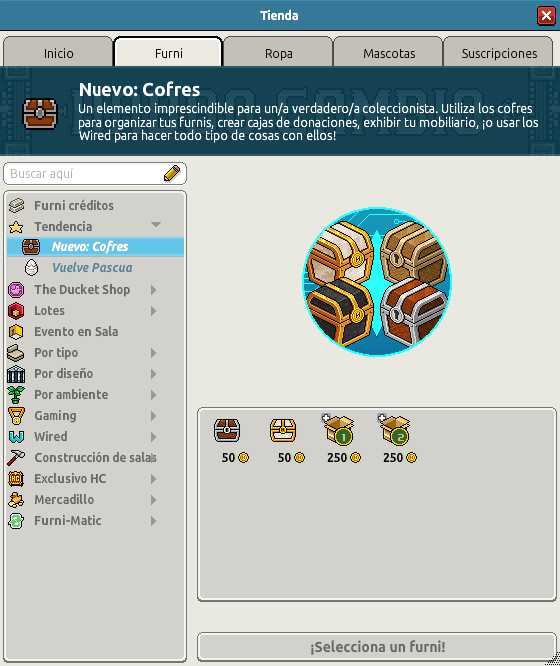Click the chests preview image thumbnail
Viewport: 560px width, 666px height.
click(377, 282)
